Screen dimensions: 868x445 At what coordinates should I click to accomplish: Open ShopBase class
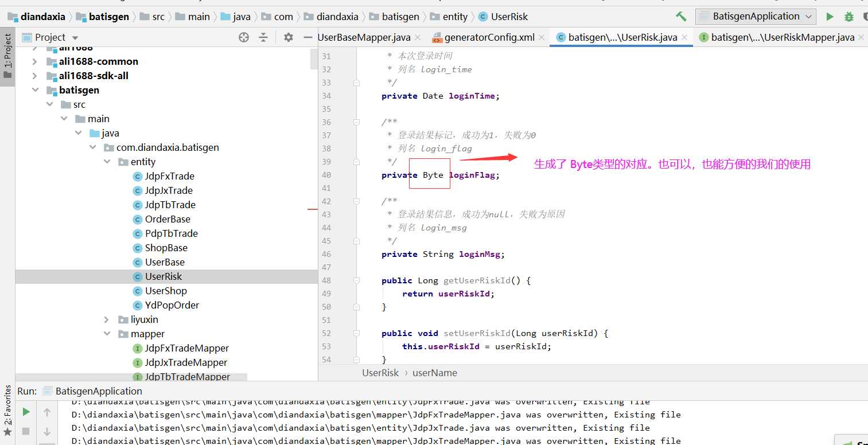click(166, 248)
